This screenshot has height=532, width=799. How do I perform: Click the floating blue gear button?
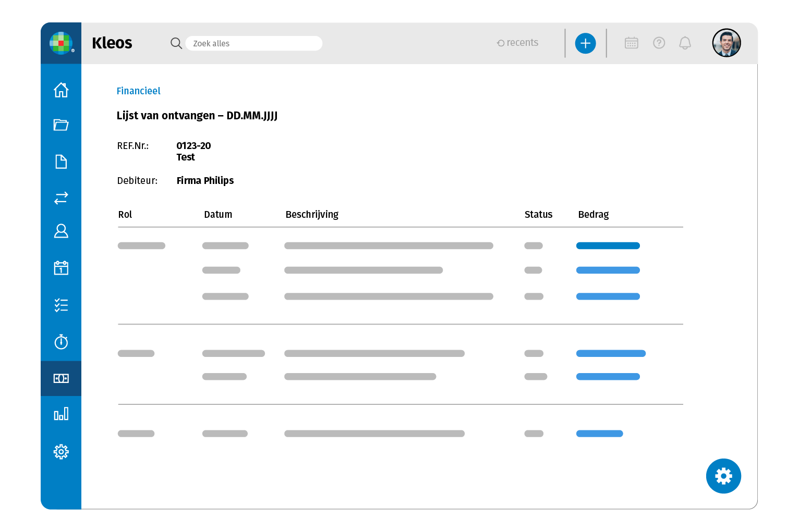coord(723,476)
